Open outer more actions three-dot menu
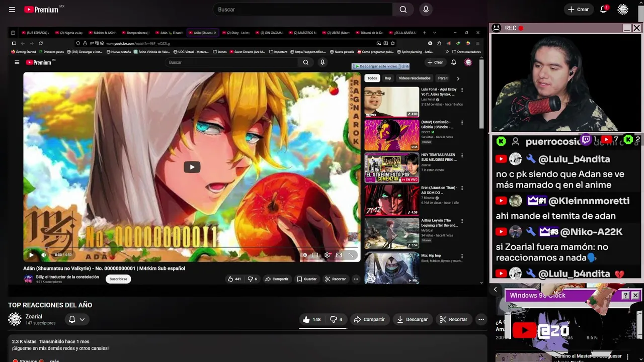This screenshot has width=644, height=362. (x=481, y=319)
